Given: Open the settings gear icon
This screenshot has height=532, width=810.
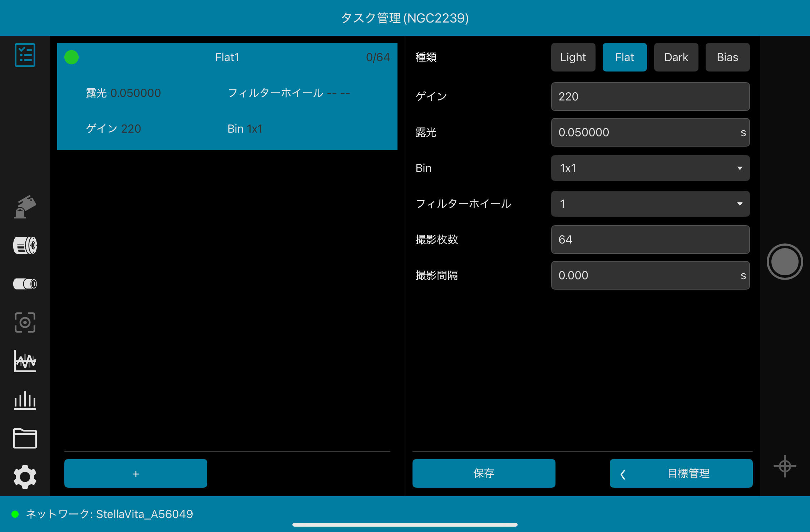Looking at the screenshot, I should click(x=25, y=477).
